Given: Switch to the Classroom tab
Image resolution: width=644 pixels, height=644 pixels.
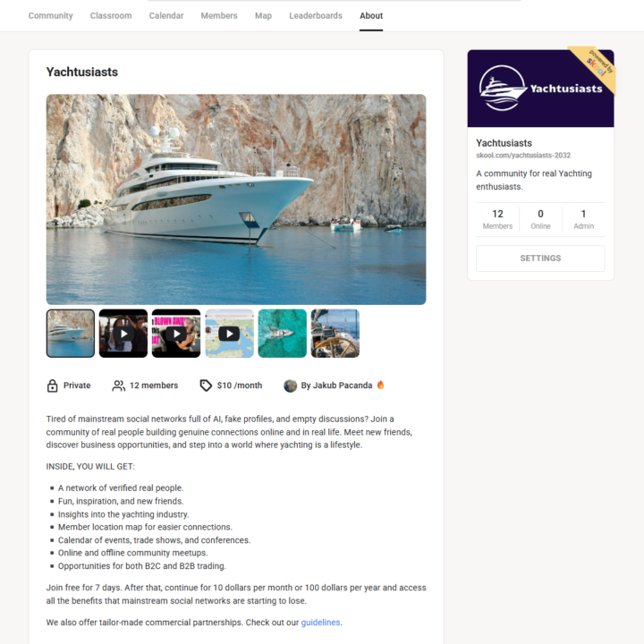Looking at the screenshot, I should (111, 15).
